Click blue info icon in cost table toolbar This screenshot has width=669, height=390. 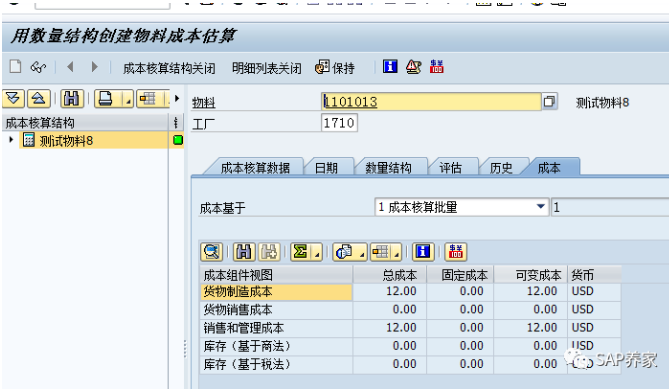(x=423, y=252)
